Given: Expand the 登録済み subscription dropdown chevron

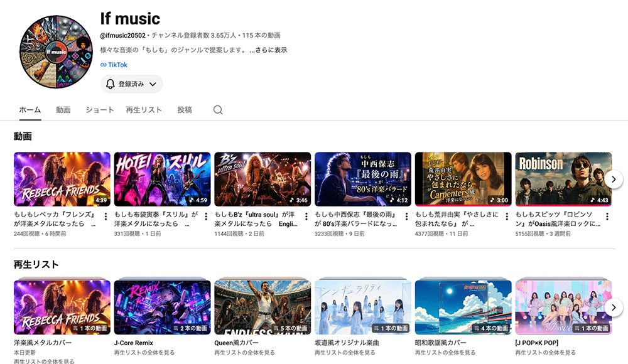Looking at the screenshot, I should (153, 84).
